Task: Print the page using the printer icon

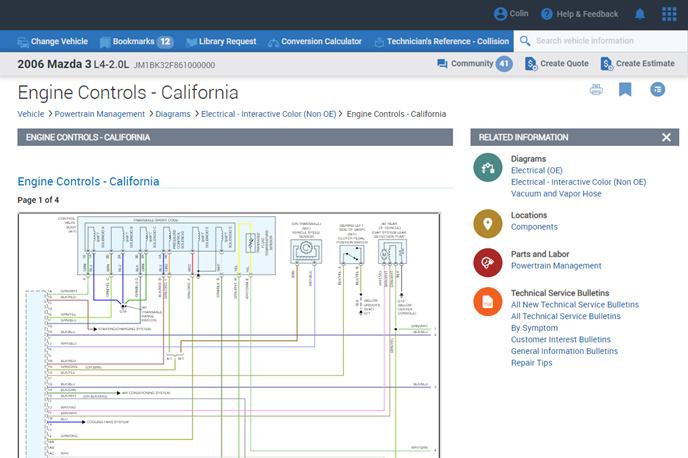Action: [x=596, y=89]
